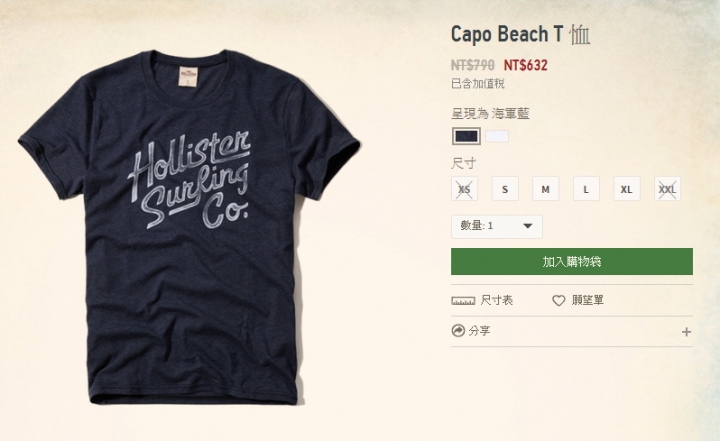The image size is (720, 441).
Task: Add to 願望單 wishlist link
Action: pos(588,300)
